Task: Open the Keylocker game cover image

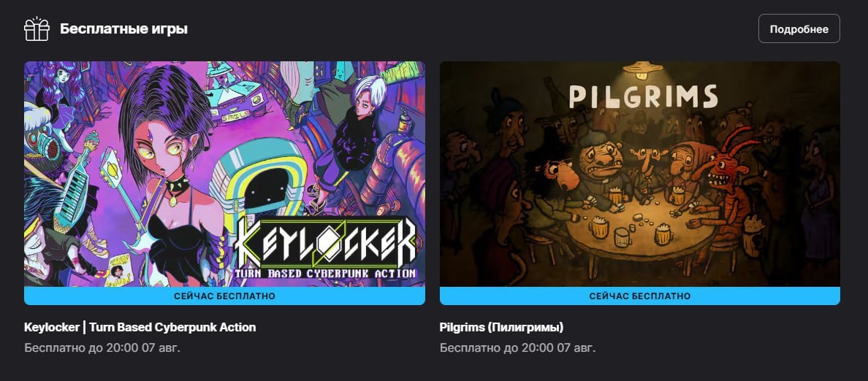Action: 224,174
